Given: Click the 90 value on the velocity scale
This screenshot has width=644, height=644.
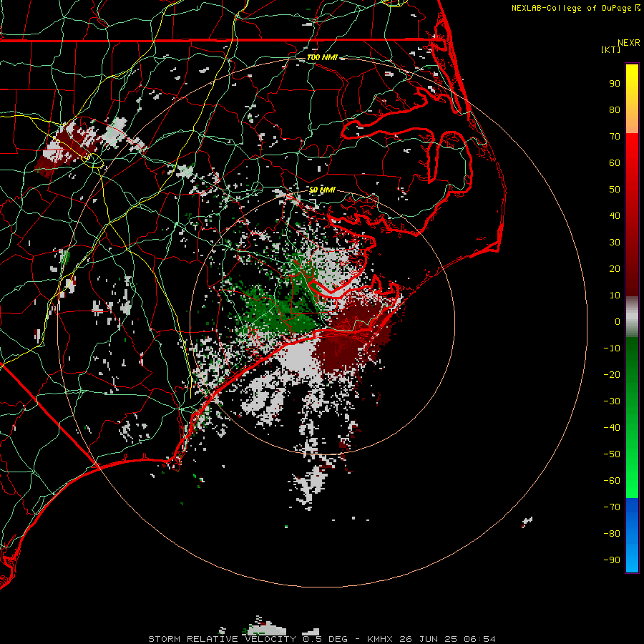Looking at the screenshot, I should 615,84.
